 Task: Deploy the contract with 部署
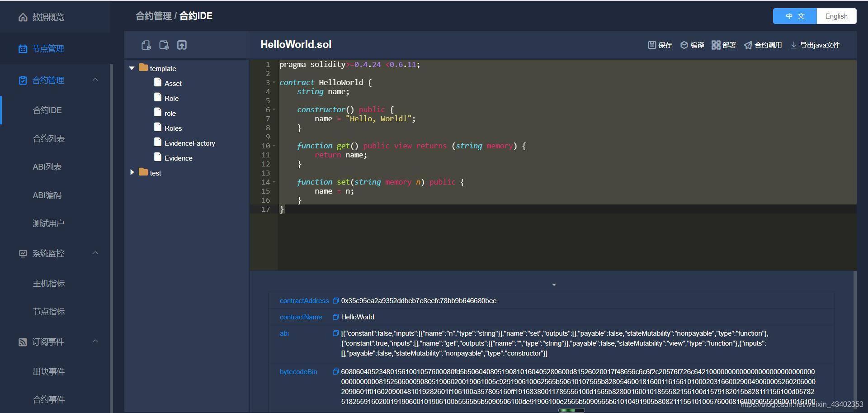[724, 45]
